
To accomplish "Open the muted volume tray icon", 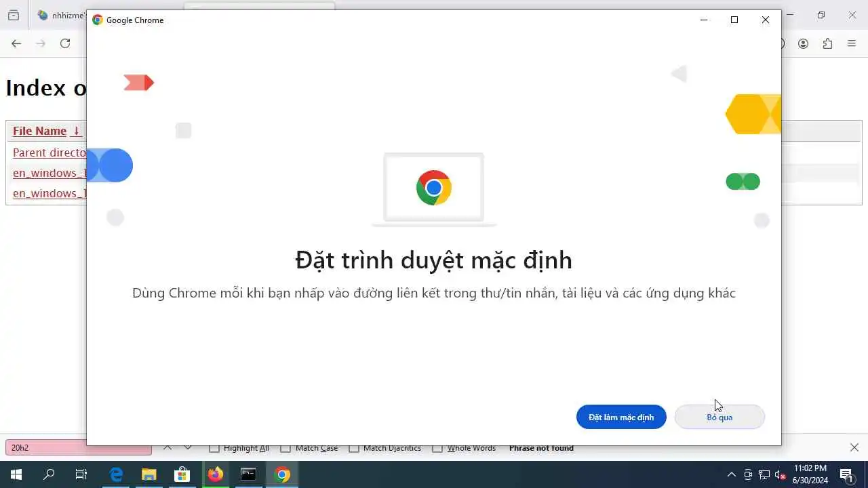I will pyautogui.click(x=781, y=474).
